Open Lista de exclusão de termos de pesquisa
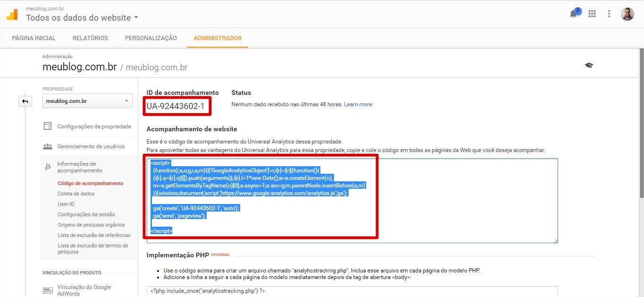This screenshot has height=297, width=644. 93,248
